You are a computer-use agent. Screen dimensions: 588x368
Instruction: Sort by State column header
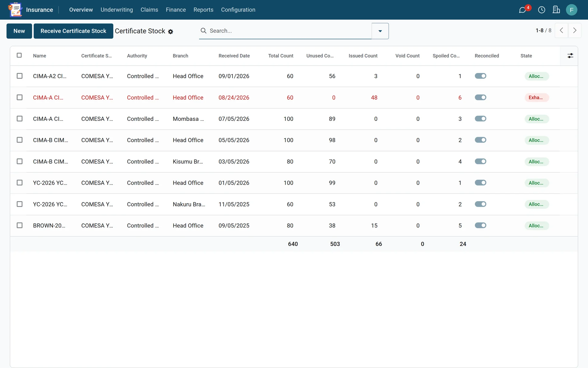(526, 56)
